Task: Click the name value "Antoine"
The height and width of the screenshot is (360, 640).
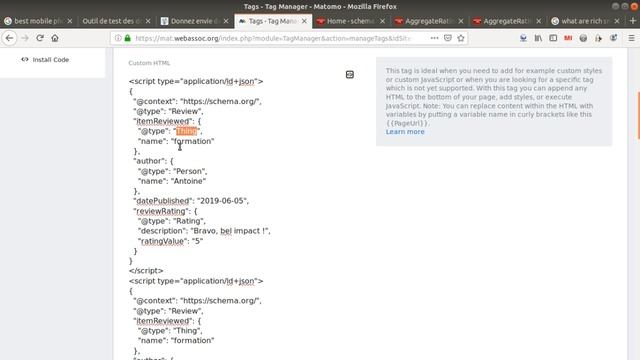Action: [189, 181]
